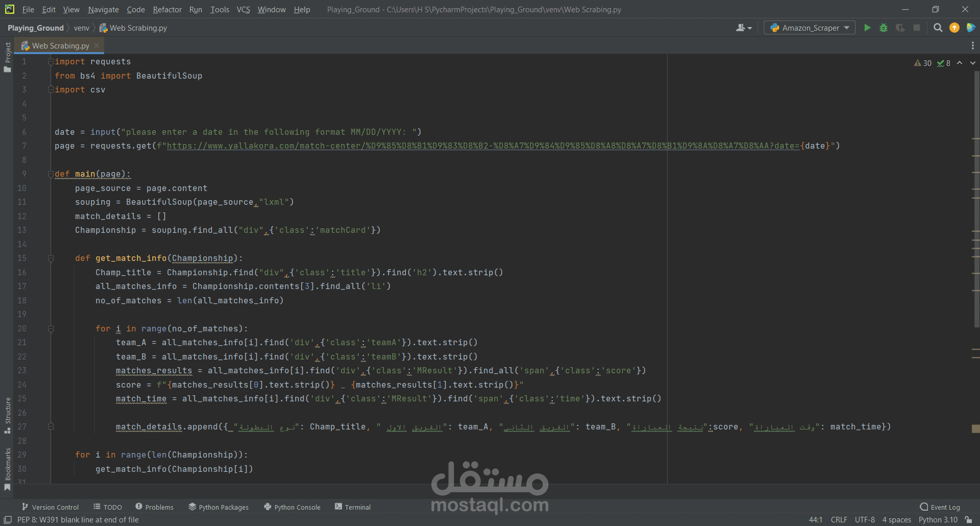Change CRLF line separator in status bar
980x526 pixels.
pyautogui.click(x=839, y=519)
